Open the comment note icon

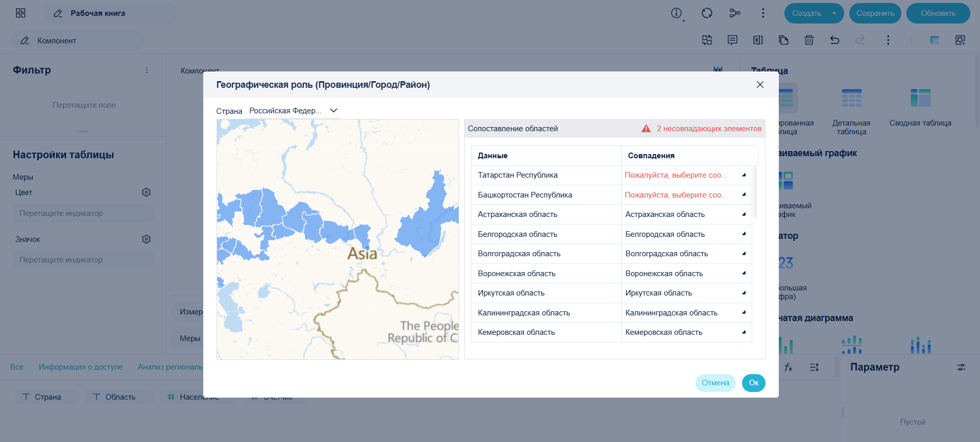click(x=732, y=40)
